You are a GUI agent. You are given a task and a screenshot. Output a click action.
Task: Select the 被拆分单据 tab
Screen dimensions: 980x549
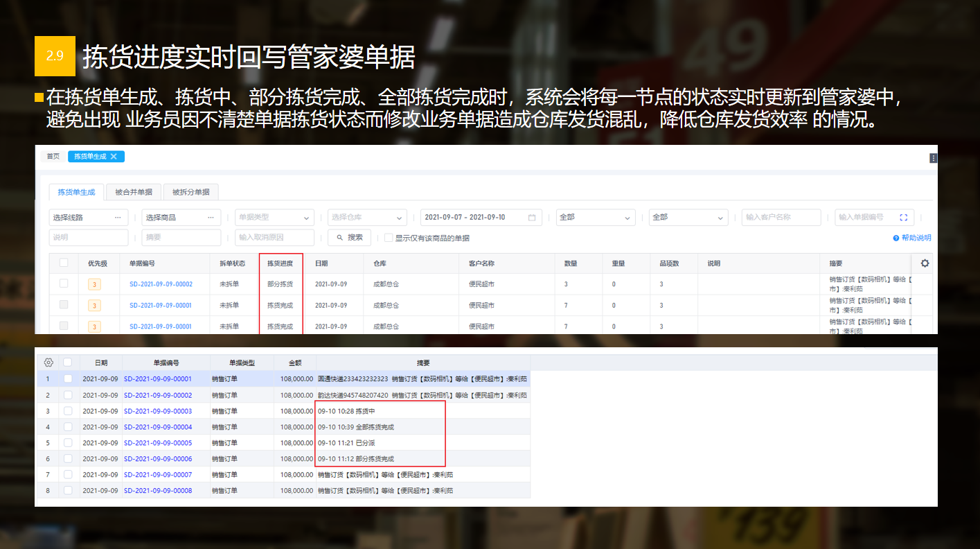coord(191,192)
